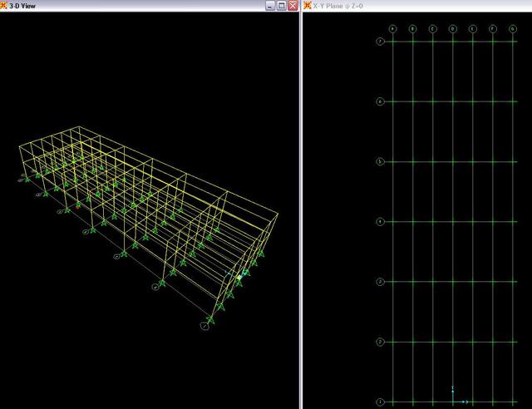Image resolution: width=532 pixels, height=409 pixels.
Task: Select grid bubble 1 in plan view
Action: [380, 402]
